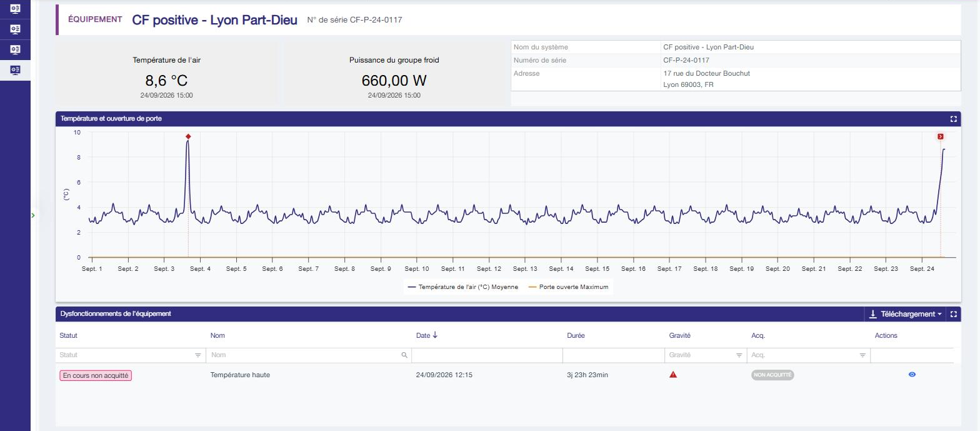Click the Durée column header

(576, 335)
